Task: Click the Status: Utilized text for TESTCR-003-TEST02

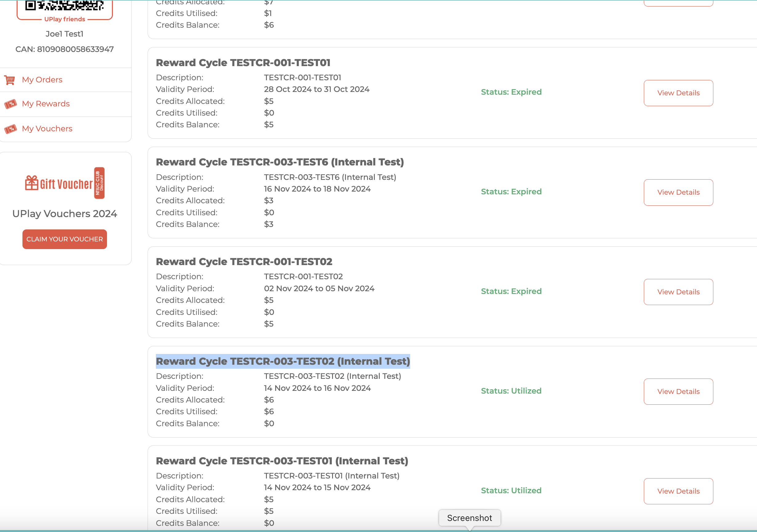Action: 511,391
